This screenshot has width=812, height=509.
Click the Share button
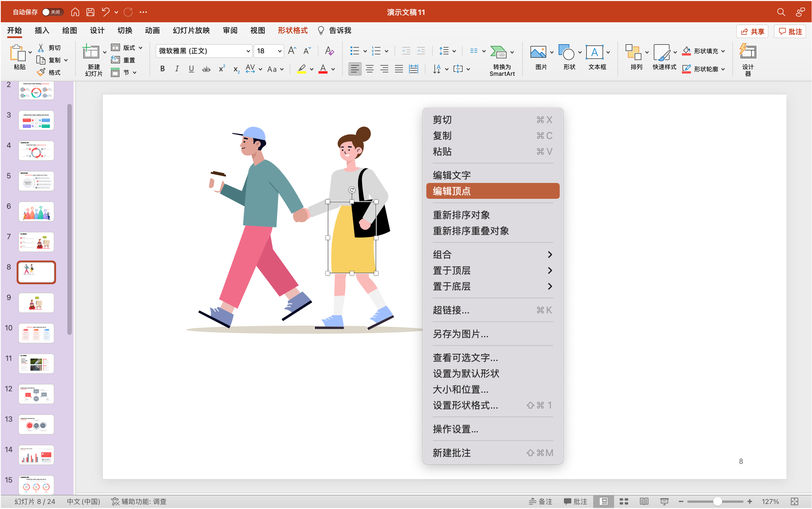pyautogui.click(x=752, y=31)
